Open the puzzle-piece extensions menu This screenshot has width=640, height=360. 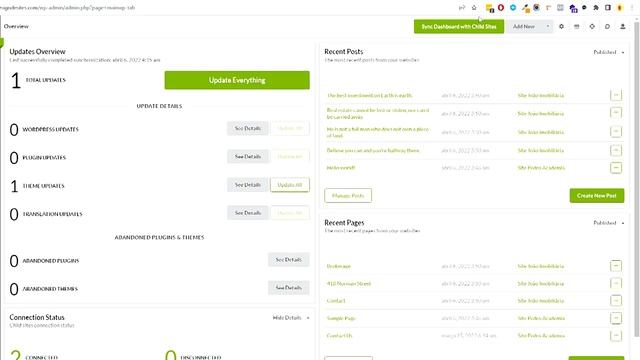596,7
